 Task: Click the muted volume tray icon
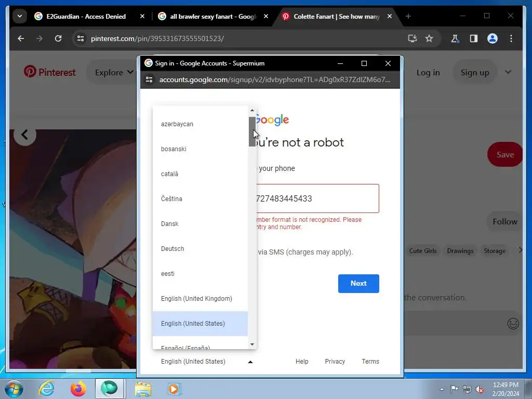(x=480, y=389)
